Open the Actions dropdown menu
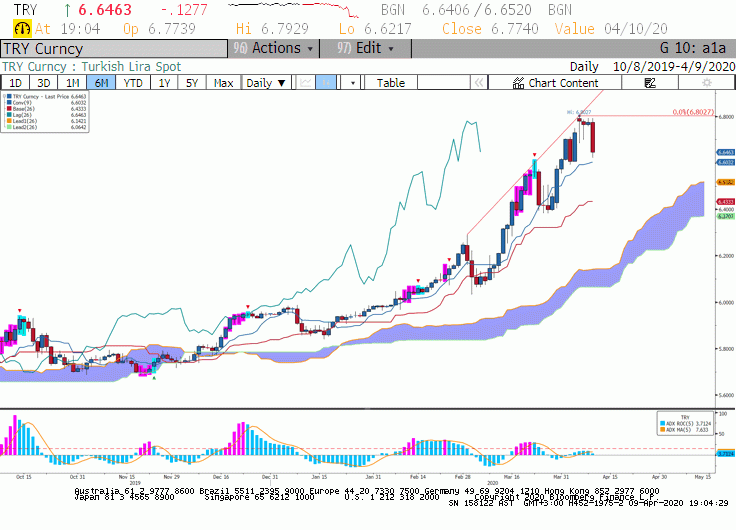 click(x=274, y=48)
